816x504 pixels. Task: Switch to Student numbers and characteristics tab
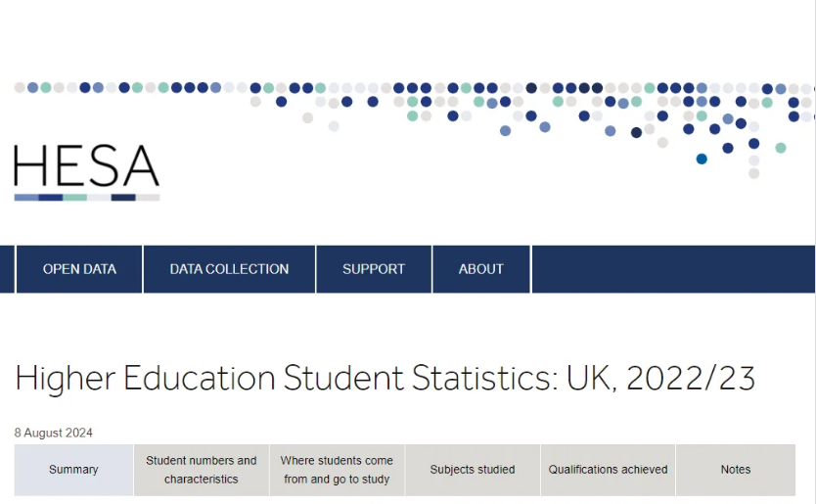(202, 470)
